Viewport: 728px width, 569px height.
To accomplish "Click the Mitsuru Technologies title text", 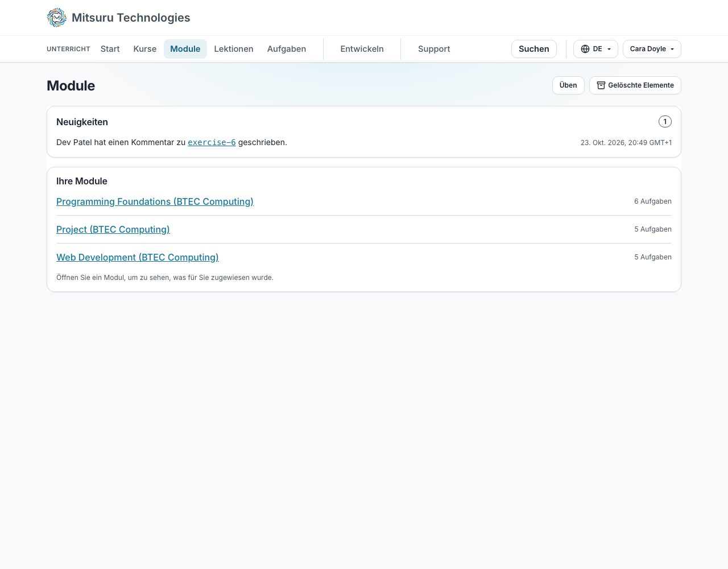I will pyautogui.click(x=131, y=18).
